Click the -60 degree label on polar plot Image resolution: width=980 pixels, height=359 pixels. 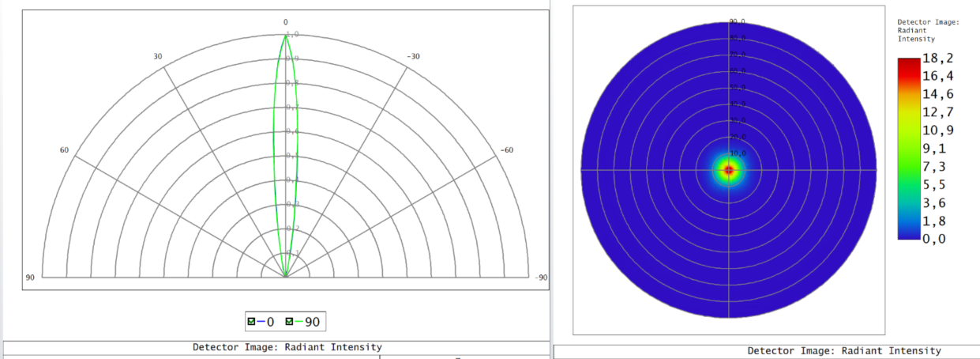click(x=508, y=150)
